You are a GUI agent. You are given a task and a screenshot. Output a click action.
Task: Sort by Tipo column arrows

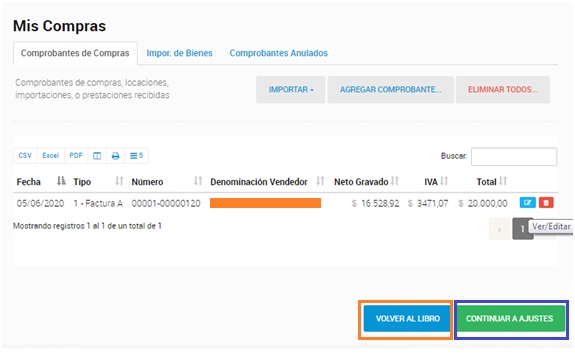pos(119,181)
